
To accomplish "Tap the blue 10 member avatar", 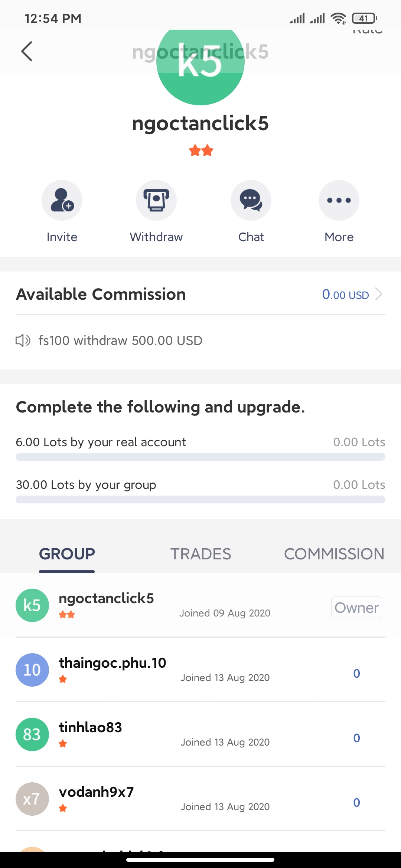I will (x=32, y=670).
